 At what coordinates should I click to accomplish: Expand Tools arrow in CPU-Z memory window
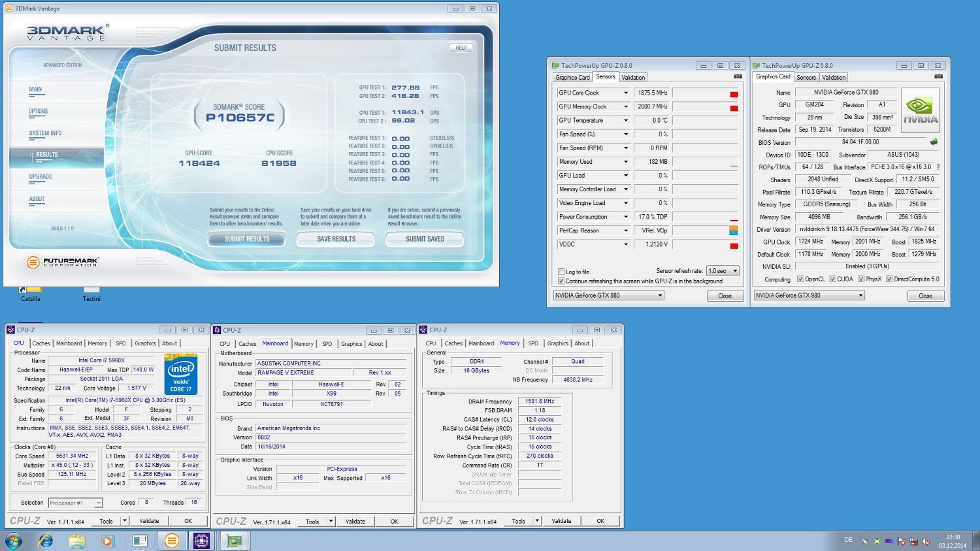537,521
